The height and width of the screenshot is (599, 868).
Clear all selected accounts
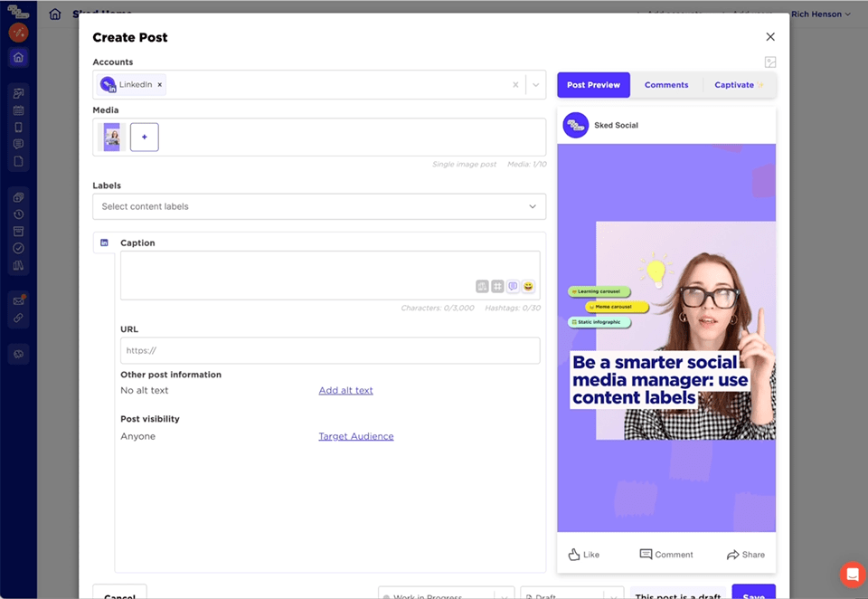coord(515,85)
